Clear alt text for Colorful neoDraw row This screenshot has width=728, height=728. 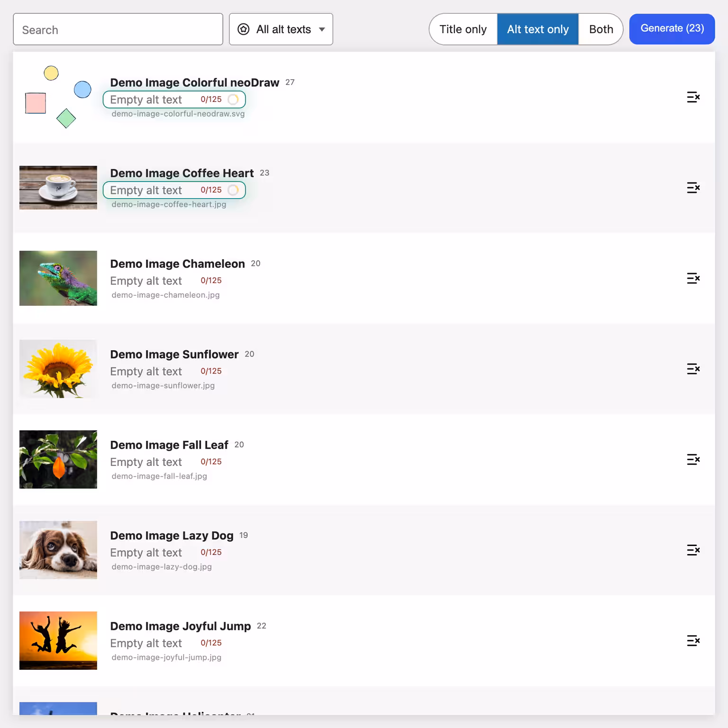693,97
